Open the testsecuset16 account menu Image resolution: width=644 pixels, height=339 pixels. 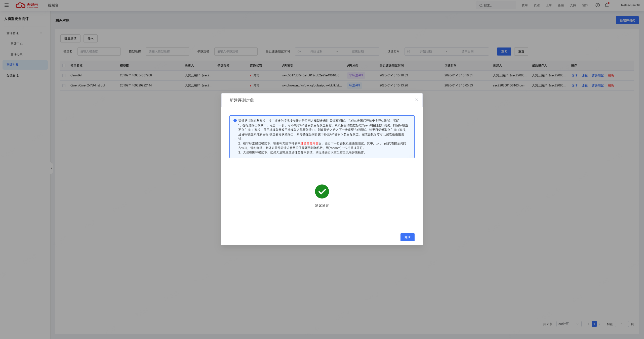point(630,5)
